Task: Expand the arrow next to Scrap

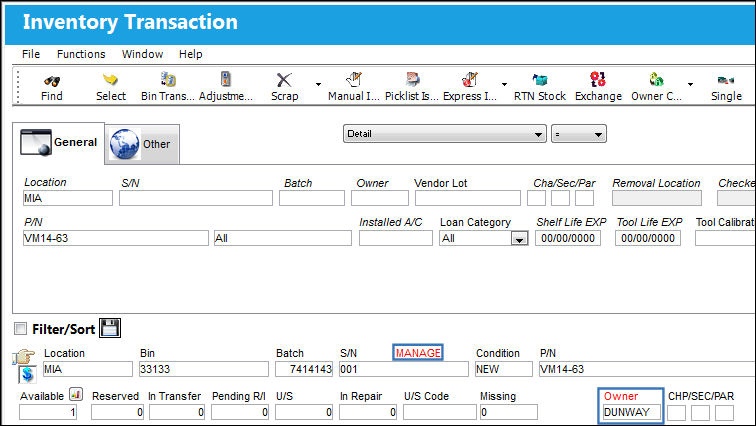Action: click(x=318, y=84)
